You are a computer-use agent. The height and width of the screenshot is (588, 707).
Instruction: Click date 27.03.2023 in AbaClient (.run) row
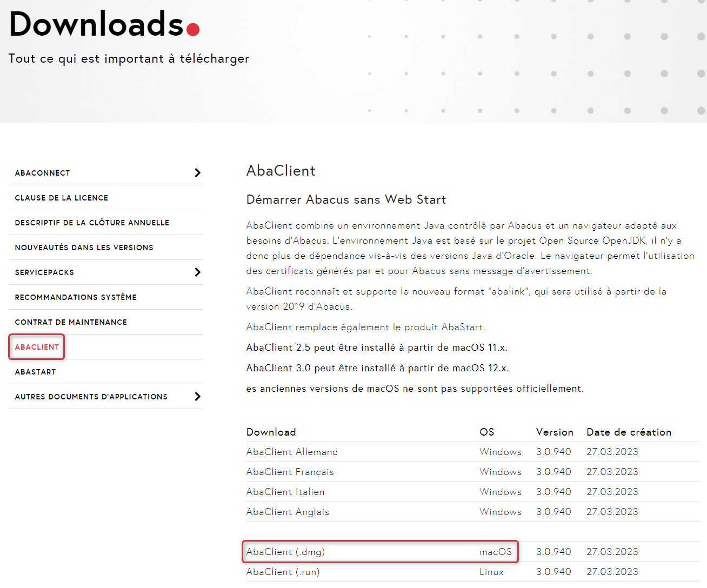pyautogui.click(x=612, y=572)
